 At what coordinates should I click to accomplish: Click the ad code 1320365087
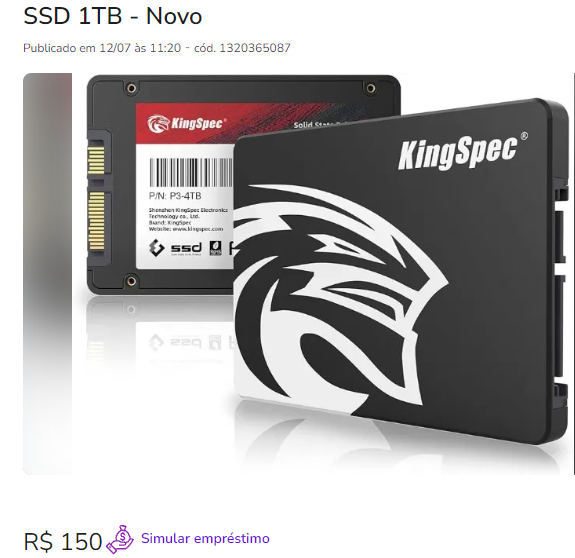point(255,48)
